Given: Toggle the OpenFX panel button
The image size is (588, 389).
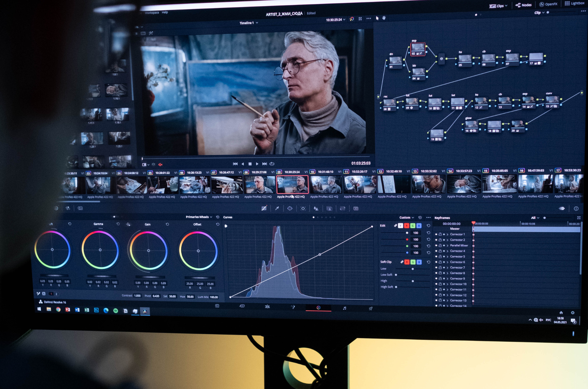Looking at the screenshot, I should click(548, 4).
